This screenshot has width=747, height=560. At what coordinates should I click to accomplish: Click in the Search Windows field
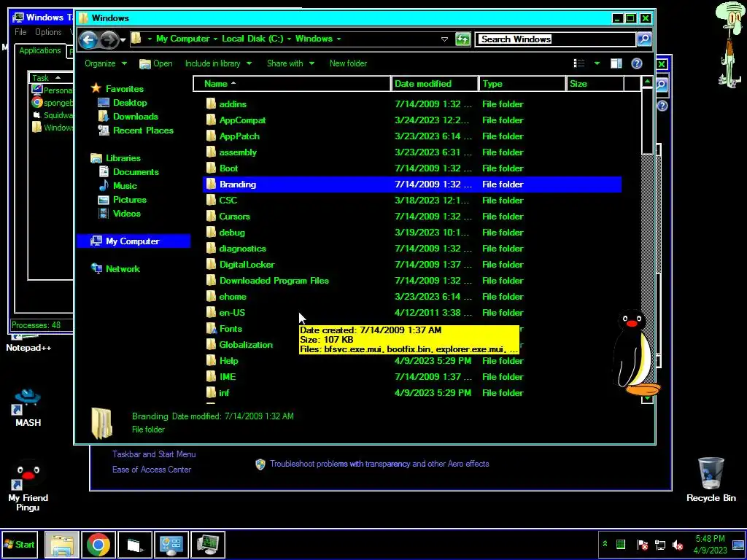point(555,39)
